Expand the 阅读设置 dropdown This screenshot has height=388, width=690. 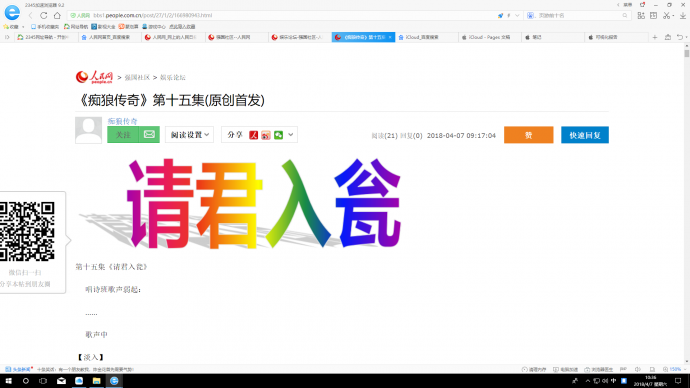pyautogui.click(x=190, y=135)
